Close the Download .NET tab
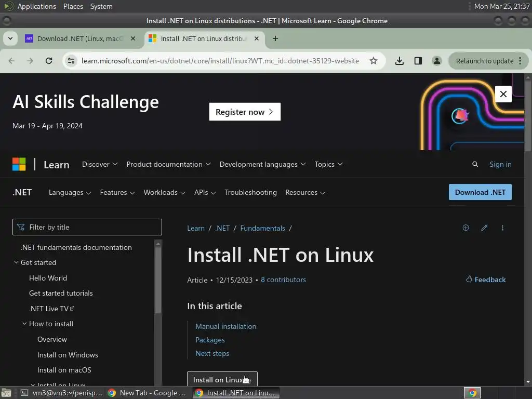The image size is (532, 399). [x=133, y=38]
